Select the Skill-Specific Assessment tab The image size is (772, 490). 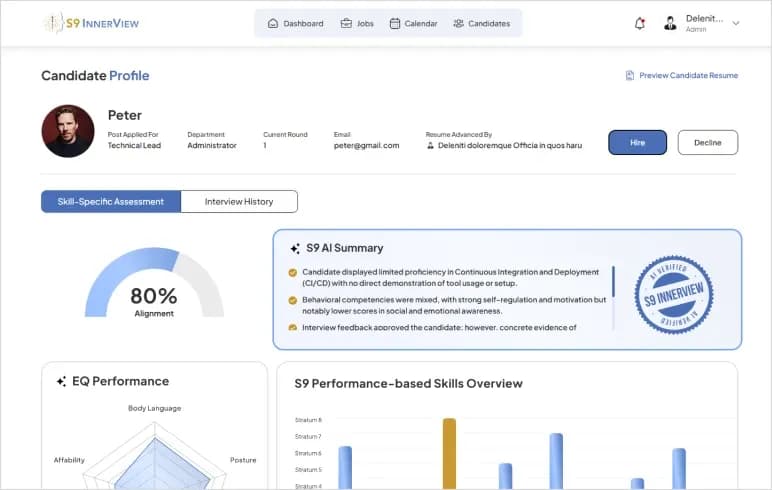coord(111,201)
